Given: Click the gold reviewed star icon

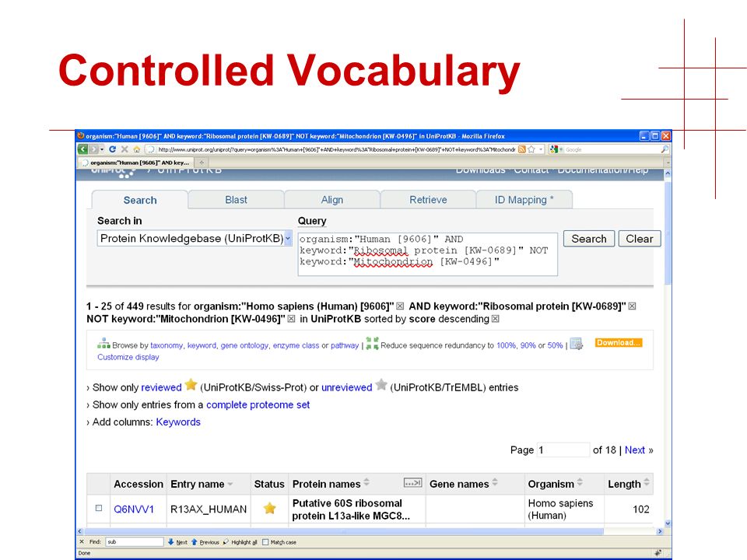Looking at the screenshot, I should [x=191, y=384].
